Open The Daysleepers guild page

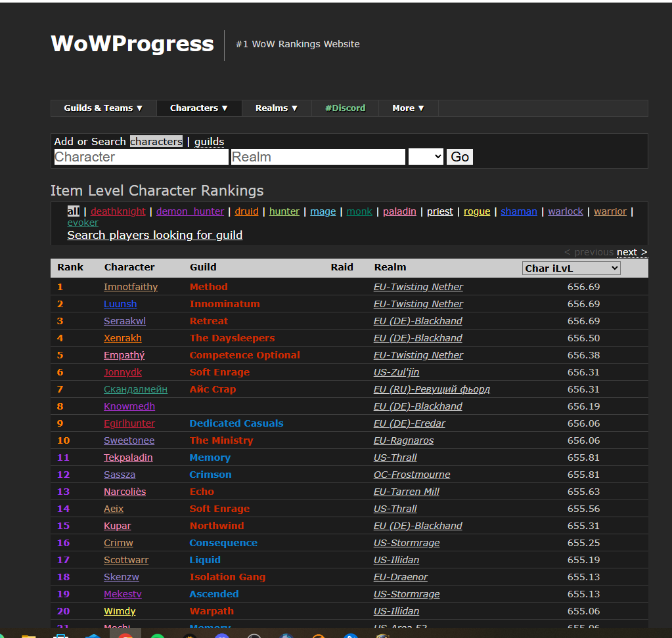pos(232,338)
